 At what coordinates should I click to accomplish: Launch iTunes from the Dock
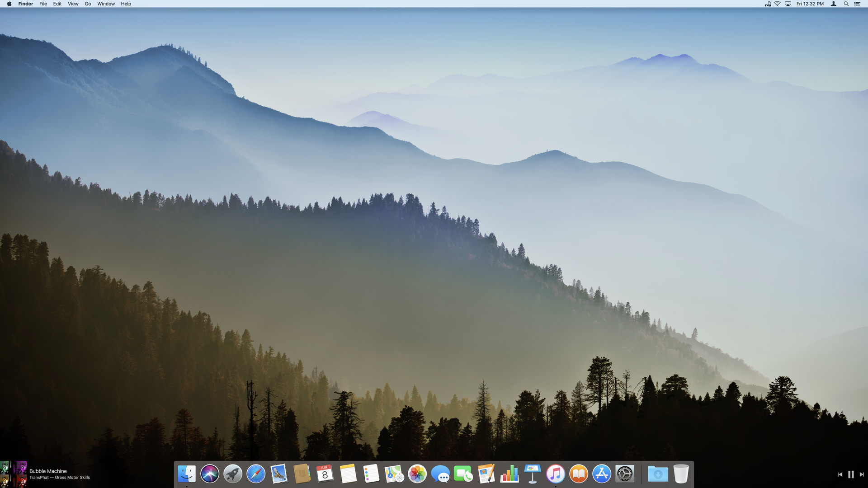556,474
